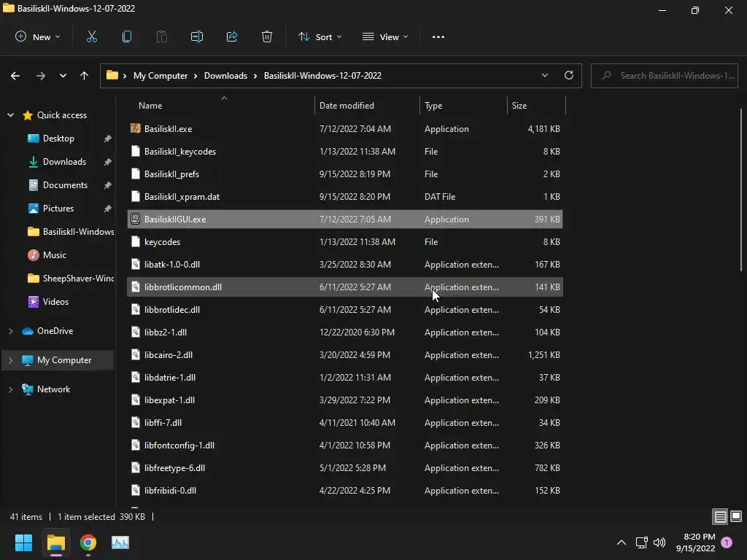This screenshot has width=747, height=560.
Task: Select libatk-1.0-0.dll file
Action: [345, 264]
